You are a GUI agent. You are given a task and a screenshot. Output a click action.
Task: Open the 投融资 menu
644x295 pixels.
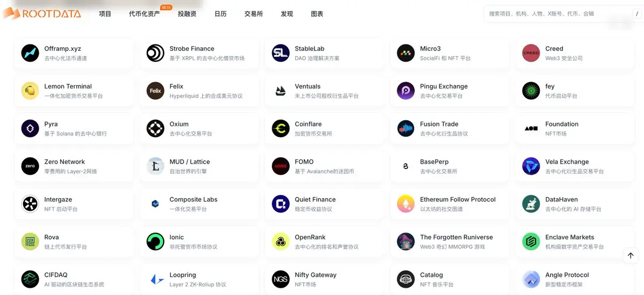point(187,14)
